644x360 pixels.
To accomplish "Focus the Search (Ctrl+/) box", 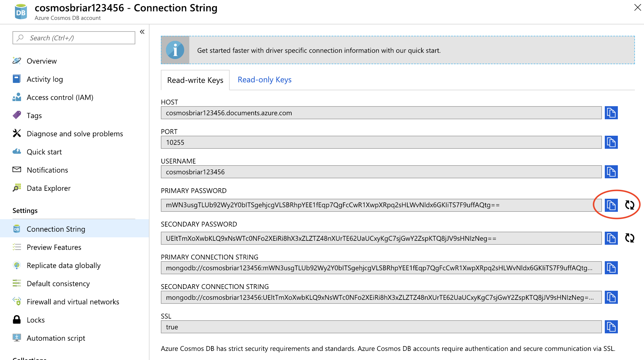I will [74, 38].
